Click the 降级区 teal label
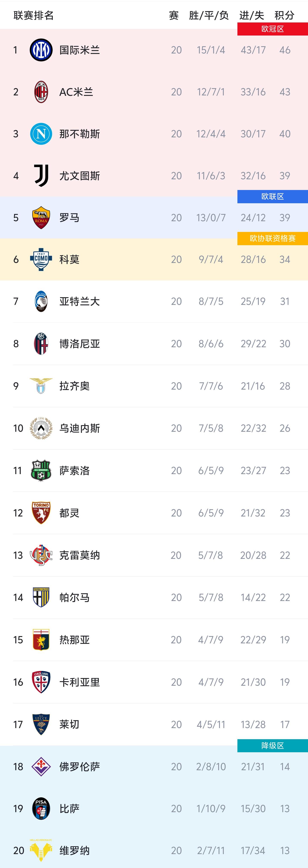 [272, 746]
